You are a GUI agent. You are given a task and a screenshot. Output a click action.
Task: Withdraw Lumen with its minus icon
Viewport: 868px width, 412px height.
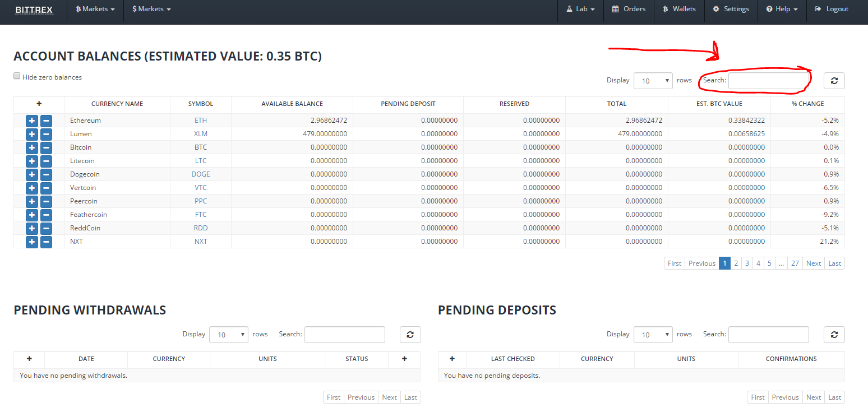[46, 134]
